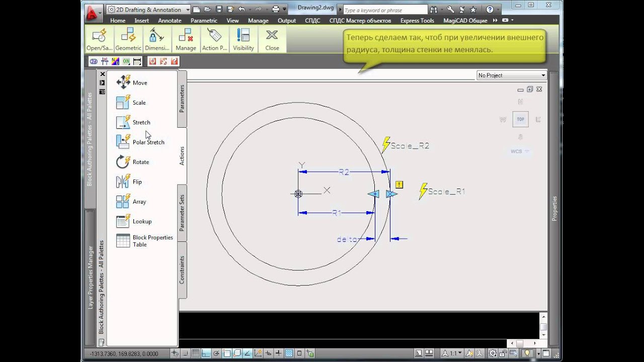Click the red question mark toolbar icon

tap(174, 61)
